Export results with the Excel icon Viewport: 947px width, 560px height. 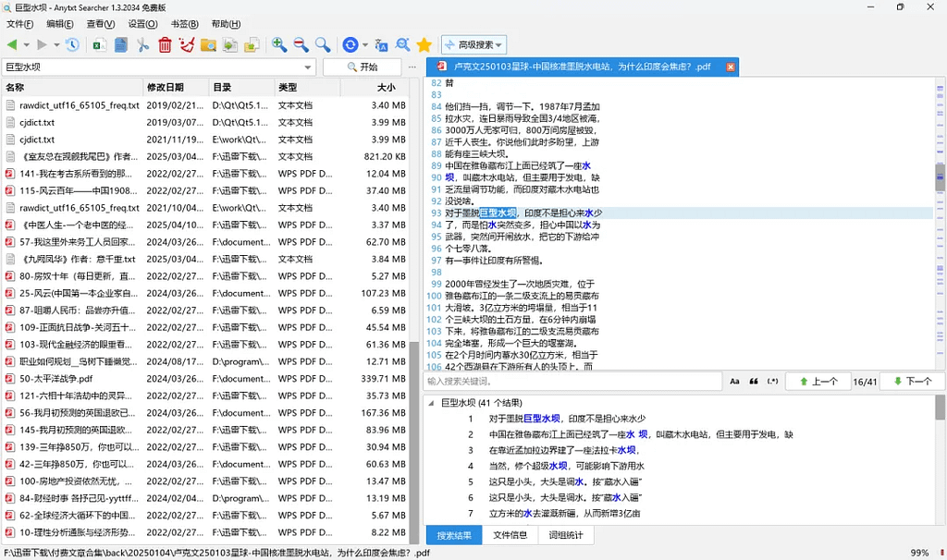click(x=98, y=44)
